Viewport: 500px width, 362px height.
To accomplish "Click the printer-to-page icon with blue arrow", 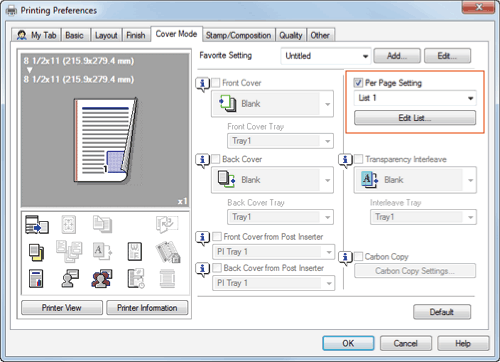I will tap(37, 224).
